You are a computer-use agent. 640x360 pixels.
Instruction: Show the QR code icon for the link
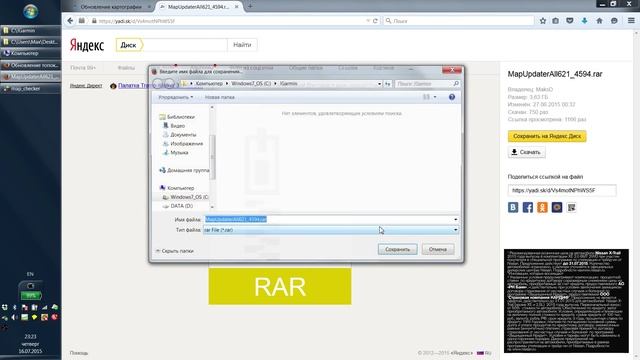571,207
